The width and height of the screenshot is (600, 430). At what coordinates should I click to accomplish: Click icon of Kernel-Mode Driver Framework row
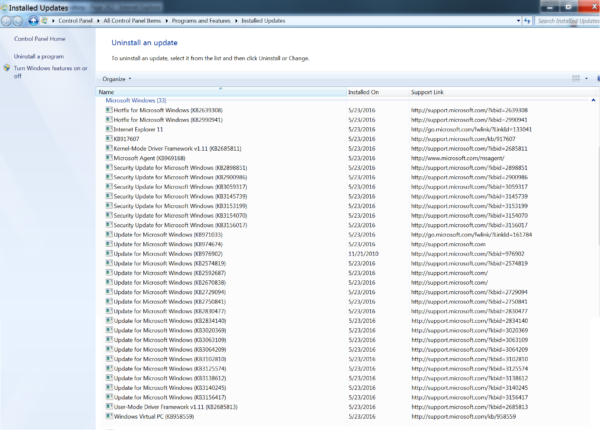(109, 148)
